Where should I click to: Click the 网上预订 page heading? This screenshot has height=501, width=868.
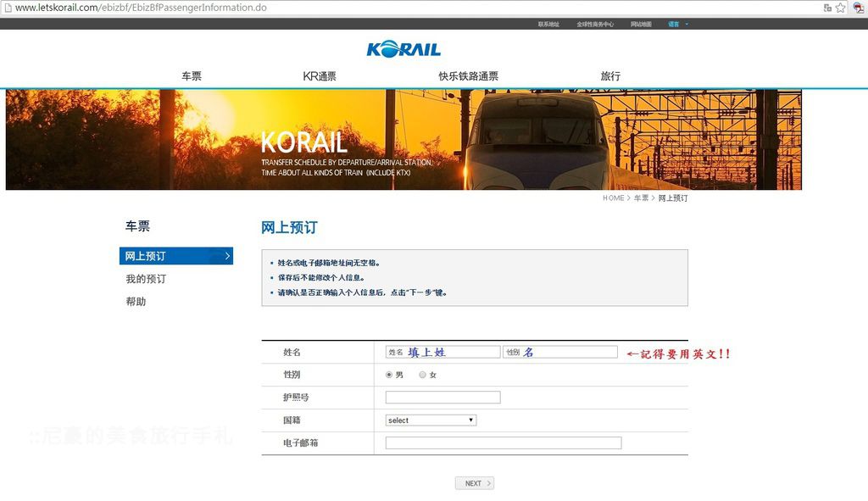289,227
